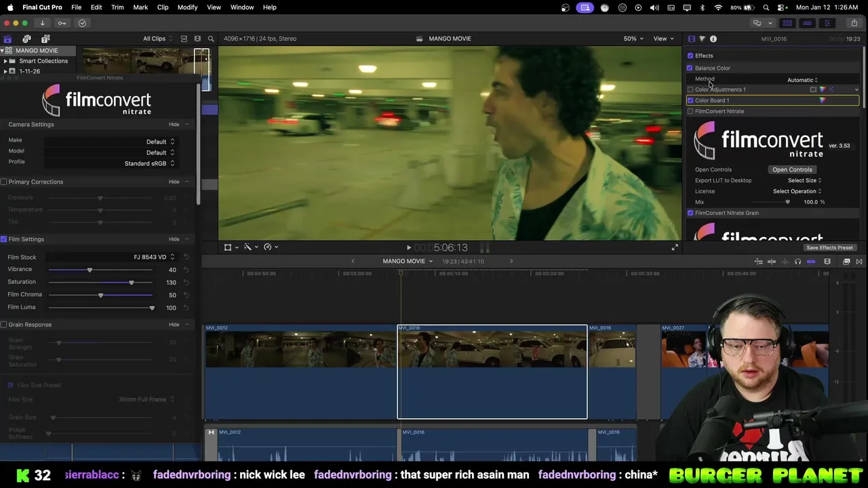Toggle FilmConvert Nitrate Grain checkbox
This screenshot has height=488, width=868.
click(690, 213)
